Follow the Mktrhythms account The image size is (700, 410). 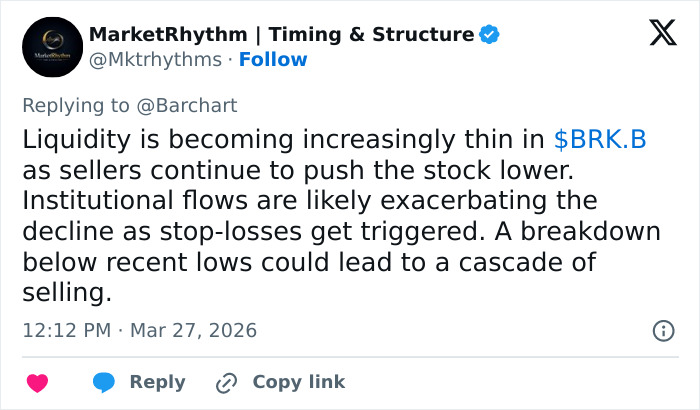pos(273,60)
